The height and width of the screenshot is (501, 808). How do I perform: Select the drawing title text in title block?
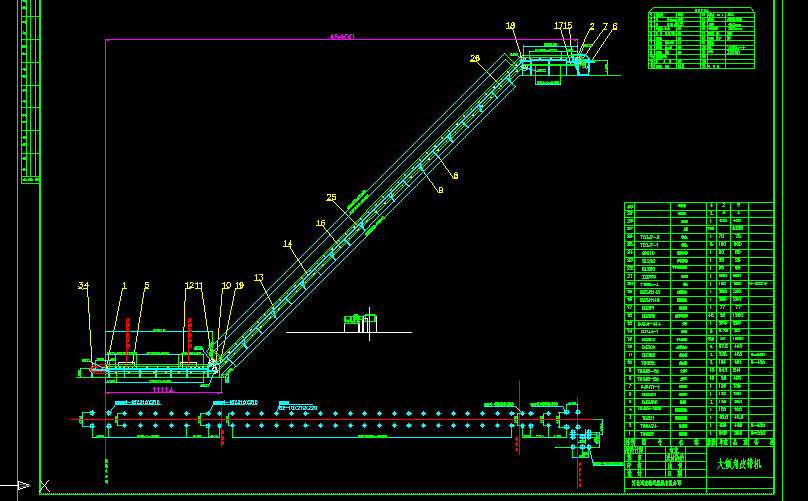pos(739,464)
